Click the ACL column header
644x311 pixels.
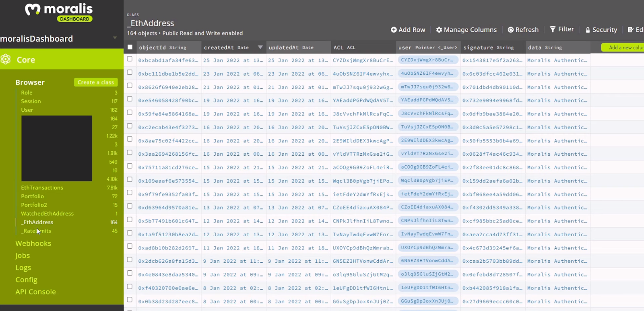[363, 47]
